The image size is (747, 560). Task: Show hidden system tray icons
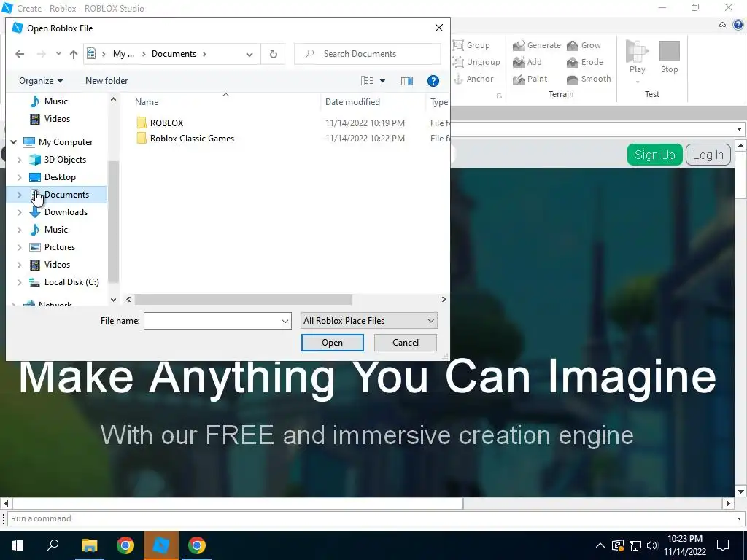(x=600, y=545)
